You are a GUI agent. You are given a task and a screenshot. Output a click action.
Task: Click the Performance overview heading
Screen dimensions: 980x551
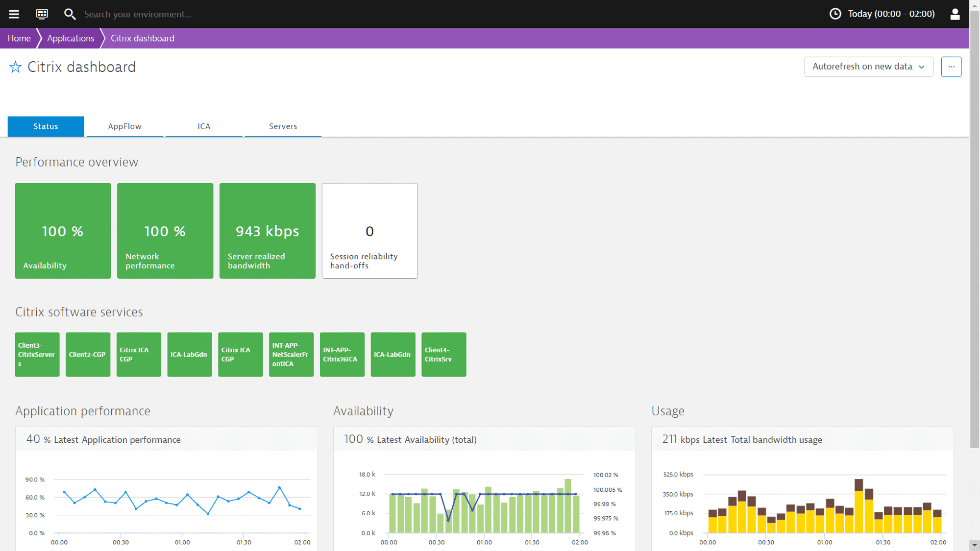coord(77,162)
